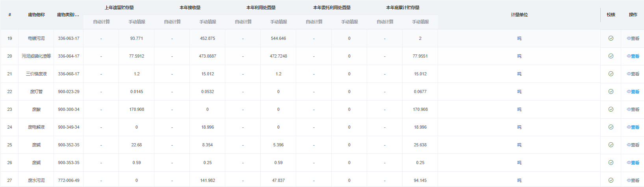Click the 校核 check icon for 废酸 row
The image size is (644, 187).
[611, 109]
